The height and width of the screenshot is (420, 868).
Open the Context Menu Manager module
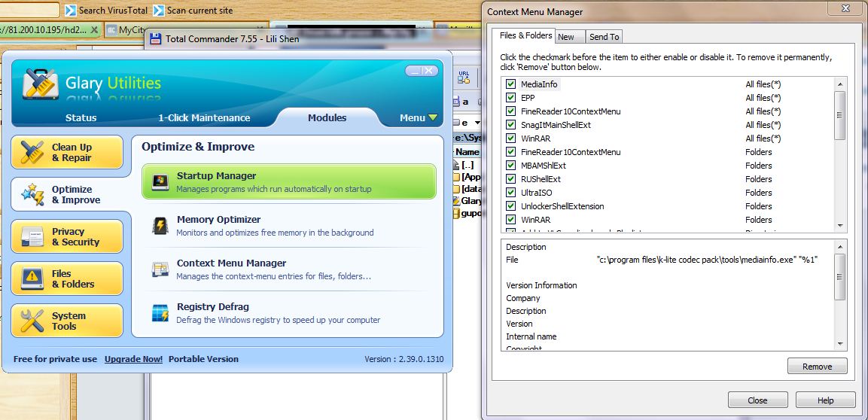click(x=289, y=269)
